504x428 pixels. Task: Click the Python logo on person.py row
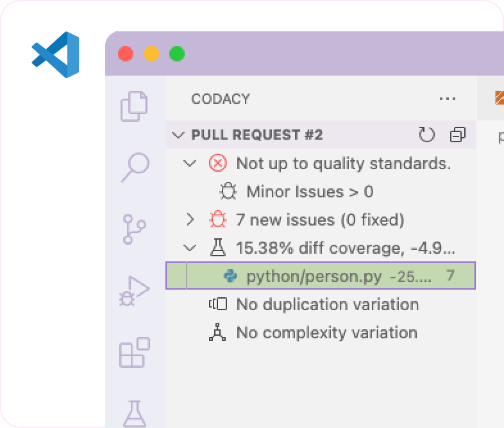pyautogui.click(x=230, y=276)
